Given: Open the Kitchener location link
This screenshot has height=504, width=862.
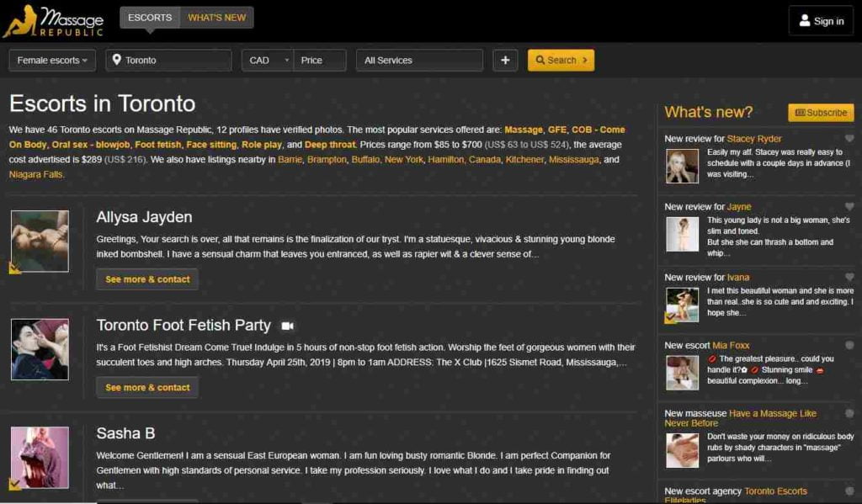Looking at the screenshot, I should (524, 159).
